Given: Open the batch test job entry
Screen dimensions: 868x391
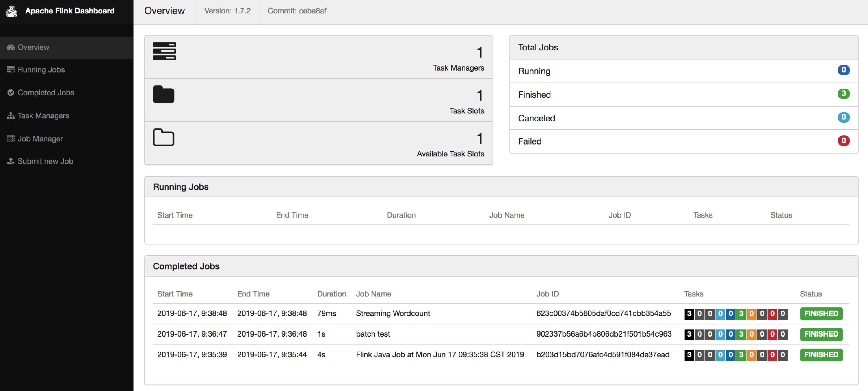Looking at the screenshot, I should [x=373, y=334].
